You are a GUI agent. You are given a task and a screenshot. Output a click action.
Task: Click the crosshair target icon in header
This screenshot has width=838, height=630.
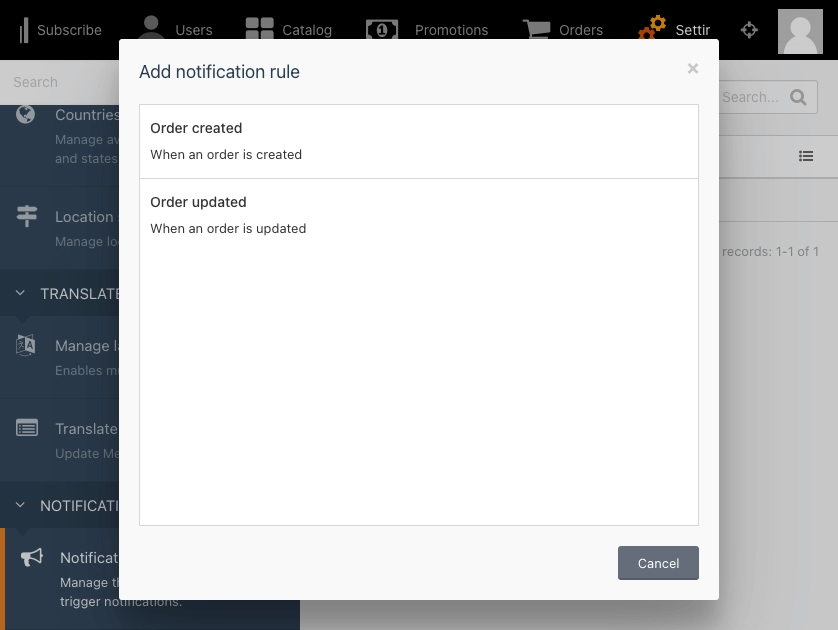(x=749, y=30)
